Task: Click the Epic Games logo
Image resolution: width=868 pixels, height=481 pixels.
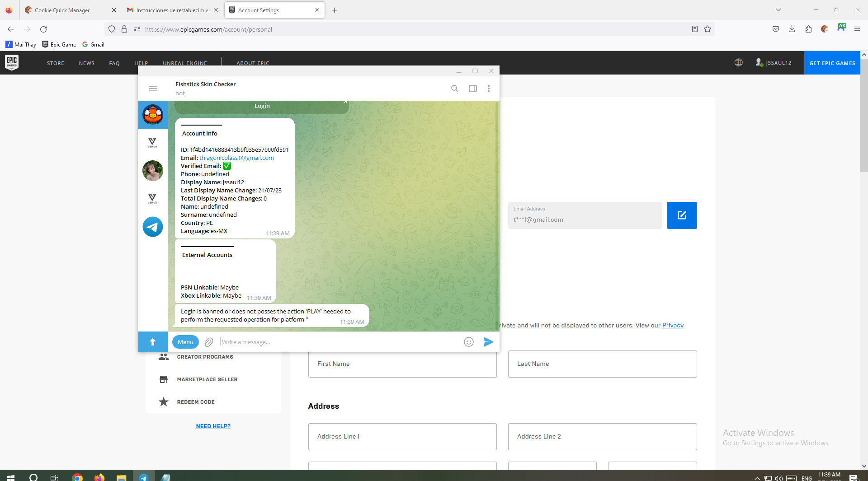Action: point(12,62)
